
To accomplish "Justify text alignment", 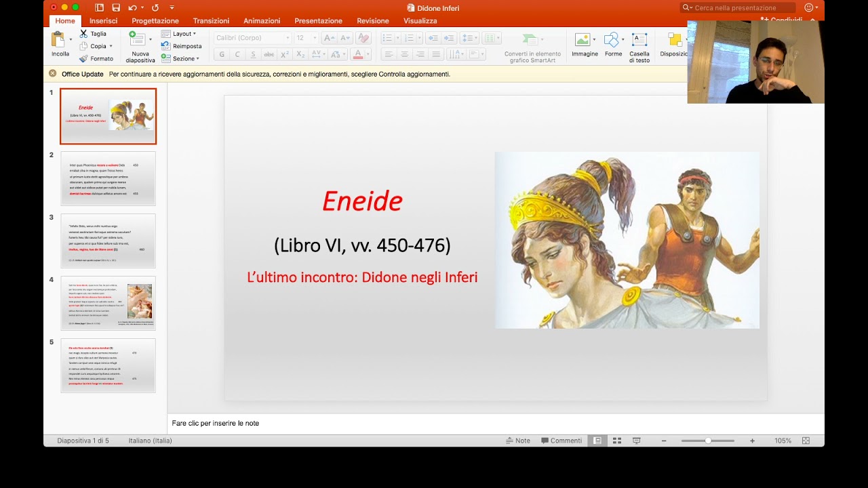I will [436, 54].
